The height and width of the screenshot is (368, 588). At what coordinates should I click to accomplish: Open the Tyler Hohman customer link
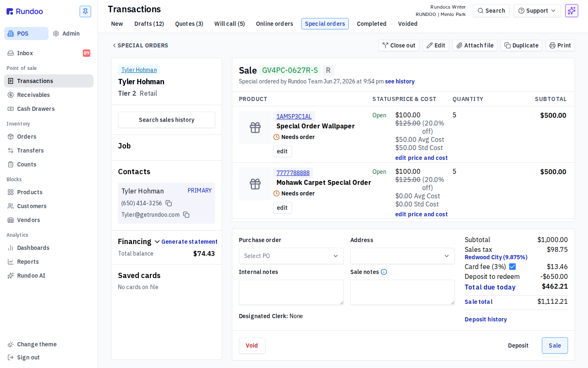[x=139, y=70]
